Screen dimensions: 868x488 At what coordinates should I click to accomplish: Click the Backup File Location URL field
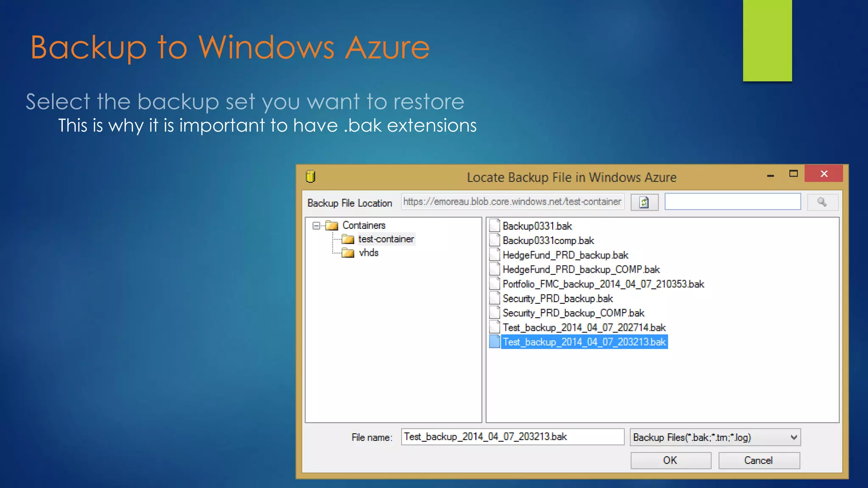512,202
